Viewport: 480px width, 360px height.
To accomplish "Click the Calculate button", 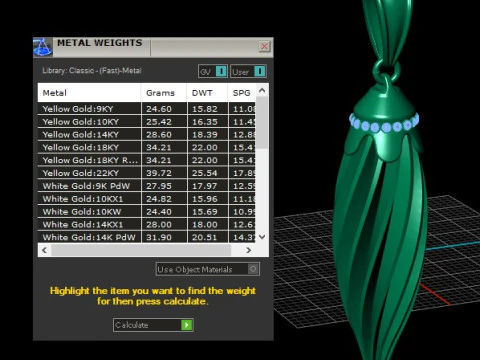I will (x=153, y=325).
